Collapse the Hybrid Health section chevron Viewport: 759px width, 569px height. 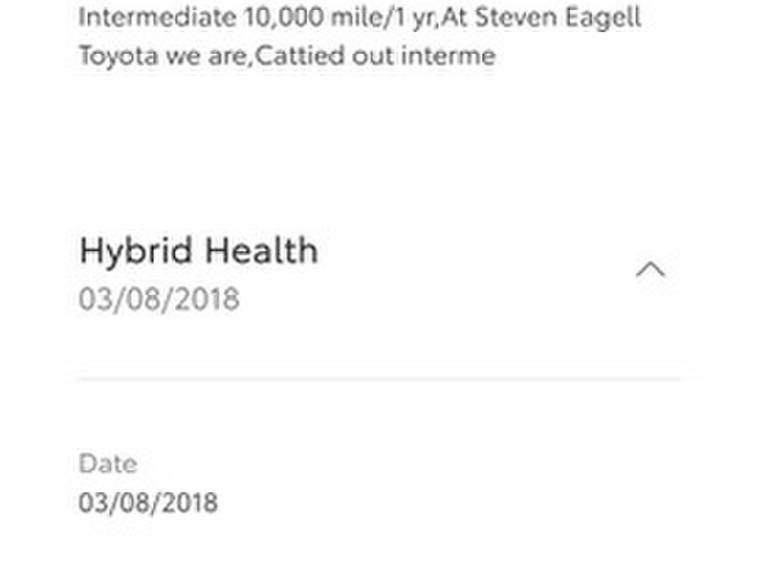(x=650, y=269)
